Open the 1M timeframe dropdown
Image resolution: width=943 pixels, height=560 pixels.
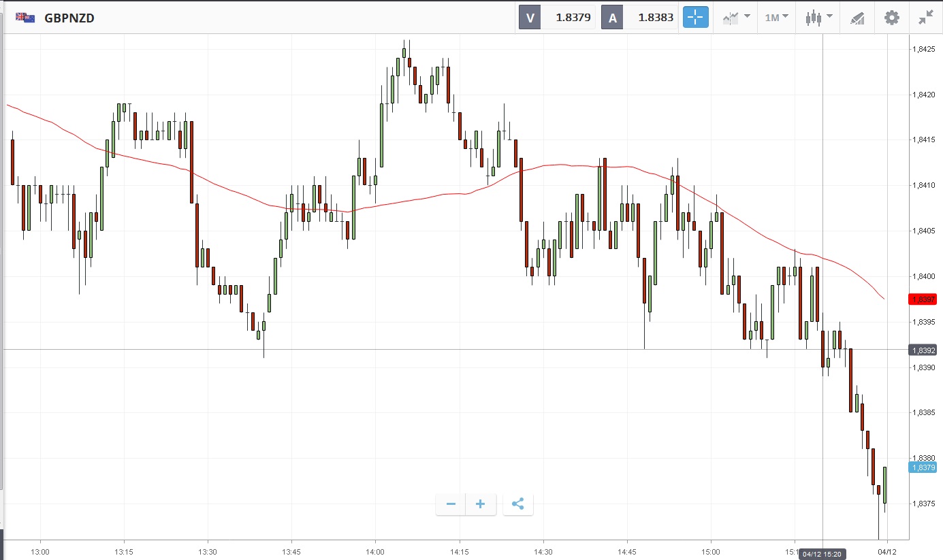[776, 18]
